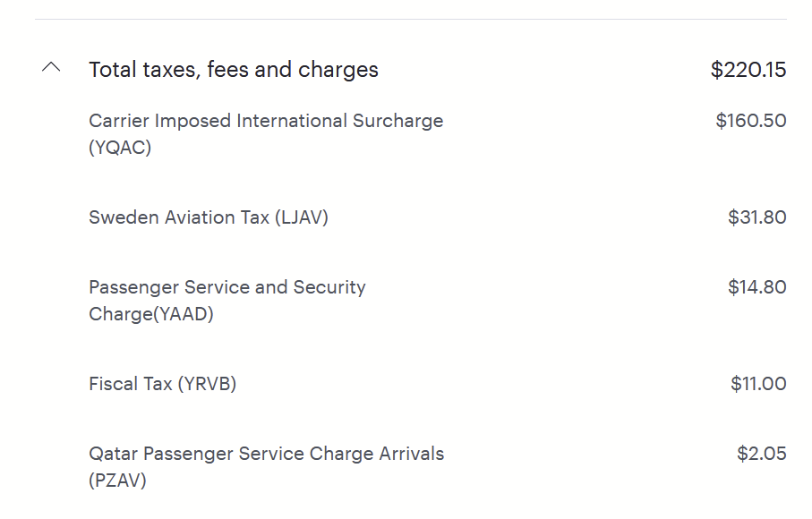Screen dimensions: 812x519
Task: Select the Passenger Service and Security text
Action: click(x=227, y=287)
